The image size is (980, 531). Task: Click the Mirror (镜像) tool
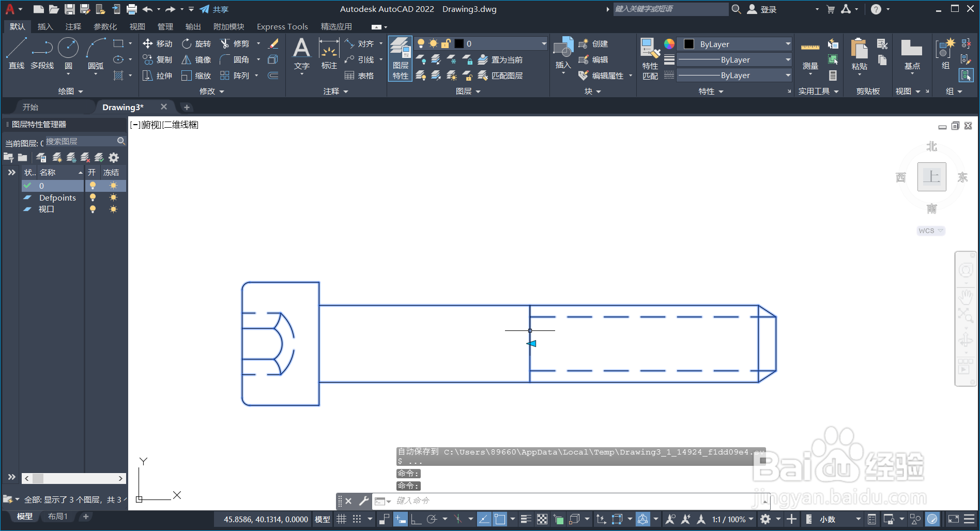point(196,60)
